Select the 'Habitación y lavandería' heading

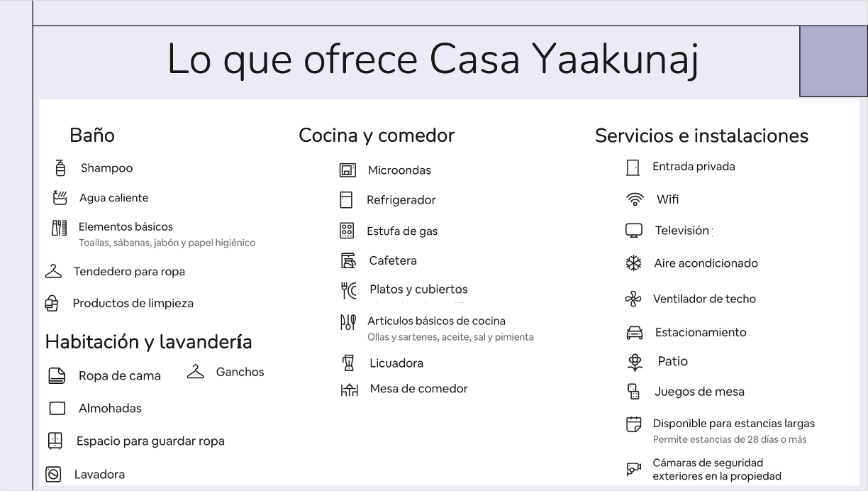pos(148,342)
